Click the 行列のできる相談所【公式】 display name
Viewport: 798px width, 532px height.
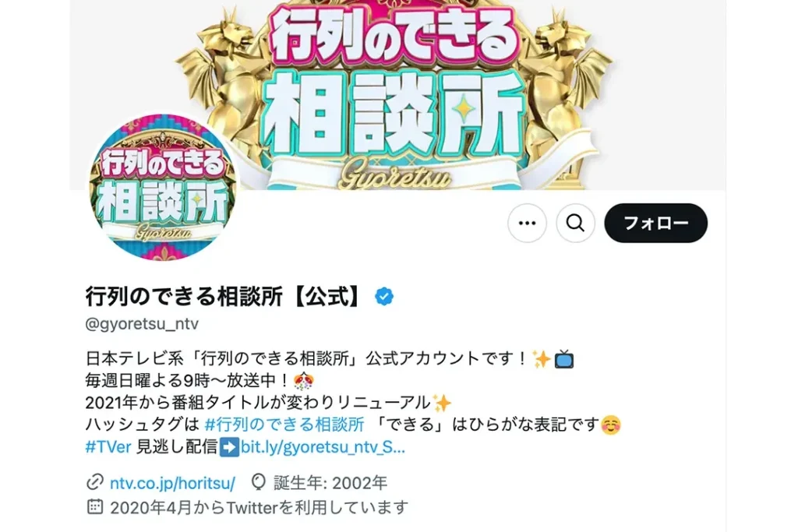click(224, 296)
